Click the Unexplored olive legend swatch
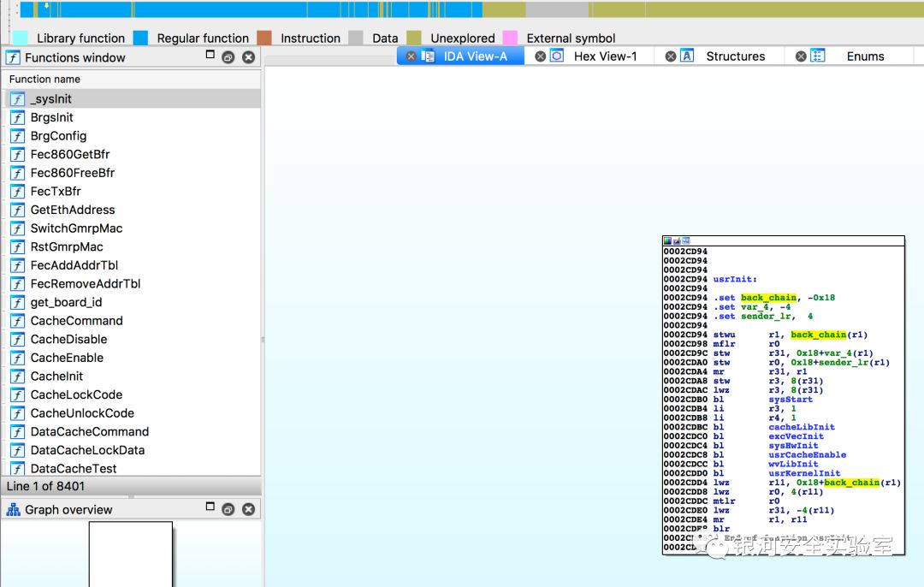 click(414, 38)
